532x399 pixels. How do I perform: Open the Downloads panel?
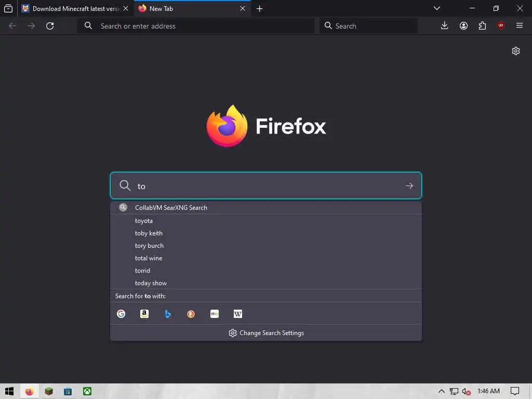[445, 26]
